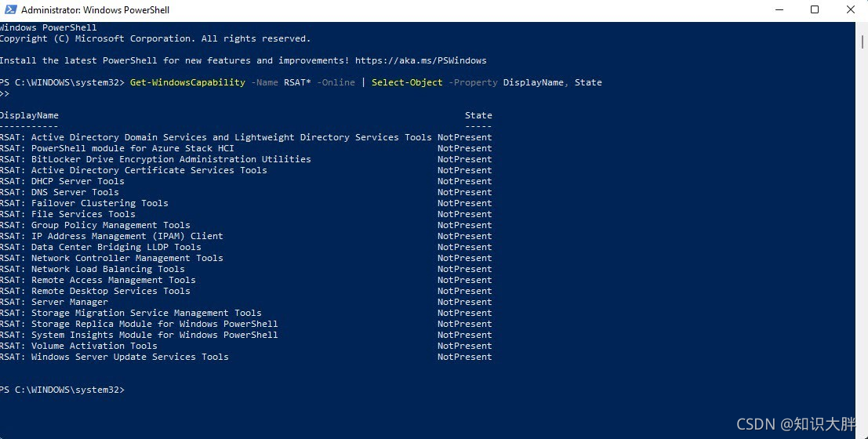The image size is (868, 439).
Task: Click Windows Server Update Services Tools row
Action: (x=245, y=357)
